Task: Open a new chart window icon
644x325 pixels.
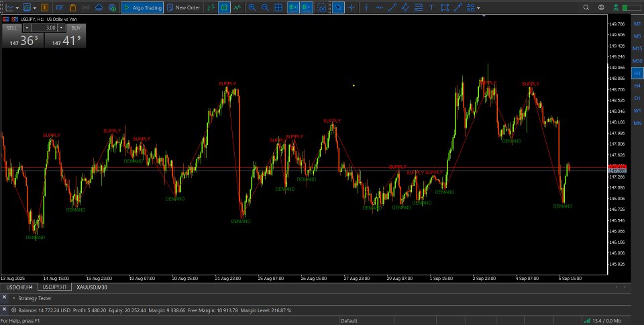Action: pos(9,7)
